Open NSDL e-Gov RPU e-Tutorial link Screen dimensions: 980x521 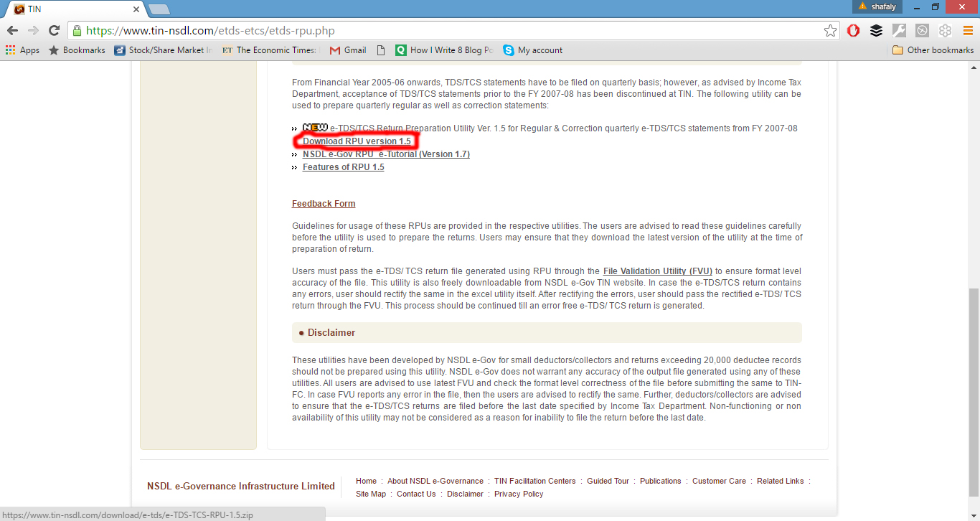click(x=386, y=154)
